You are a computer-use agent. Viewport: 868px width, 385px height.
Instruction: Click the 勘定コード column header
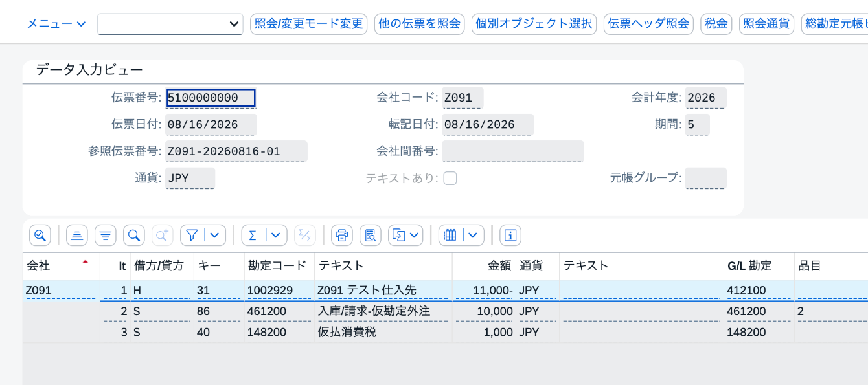[x=279, y=266]
